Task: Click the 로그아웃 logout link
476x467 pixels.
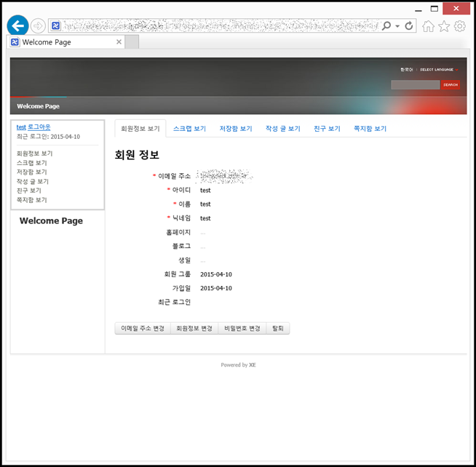Action: (39, 127)
